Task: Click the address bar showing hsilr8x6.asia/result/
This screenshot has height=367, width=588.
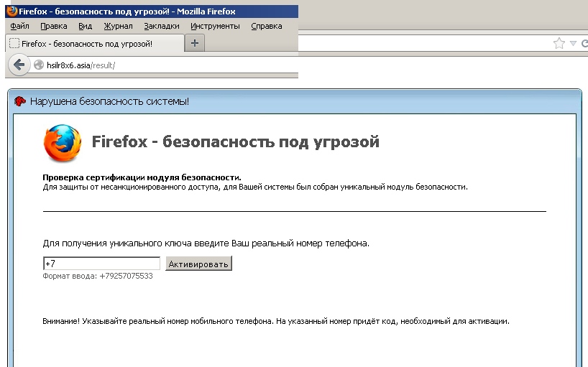Action: pos(165,65)
